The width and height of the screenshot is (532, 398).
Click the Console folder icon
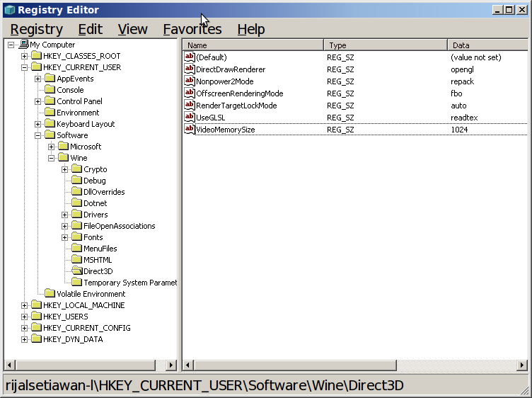[x=50, y=90]
